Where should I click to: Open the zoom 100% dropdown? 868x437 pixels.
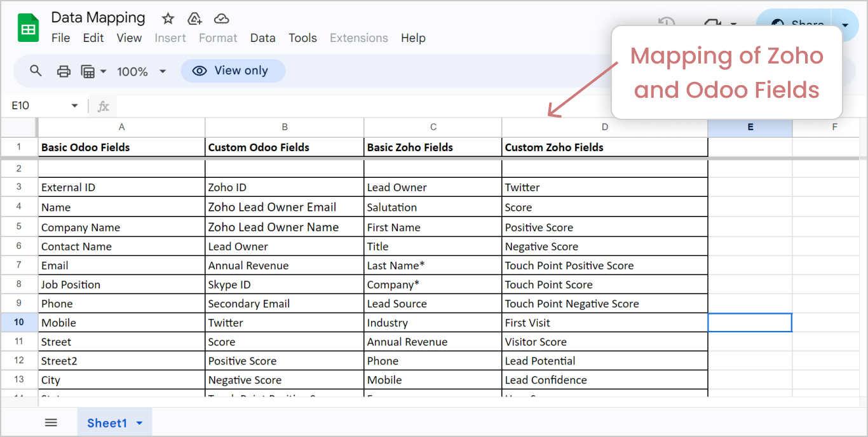tap(141, 71)
